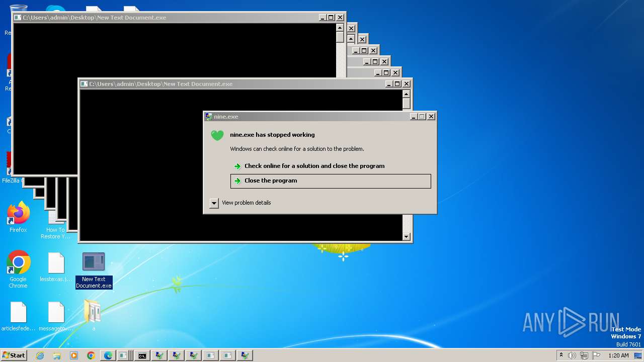644x362 pixels.
Task: Click the Start button
Action: point(14,355)
